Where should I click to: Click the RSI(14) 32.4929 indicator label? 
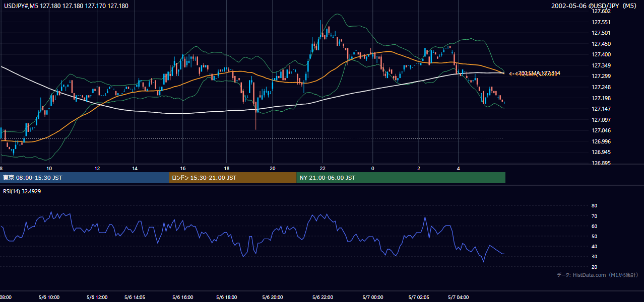[22, 191]
